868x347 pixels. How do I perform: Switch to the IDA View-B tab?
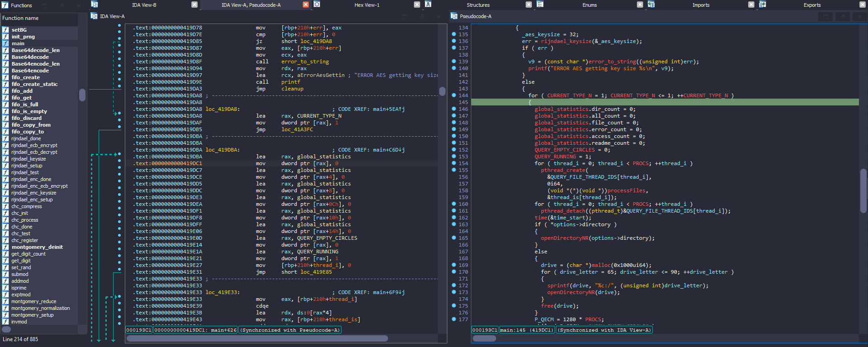144,5
